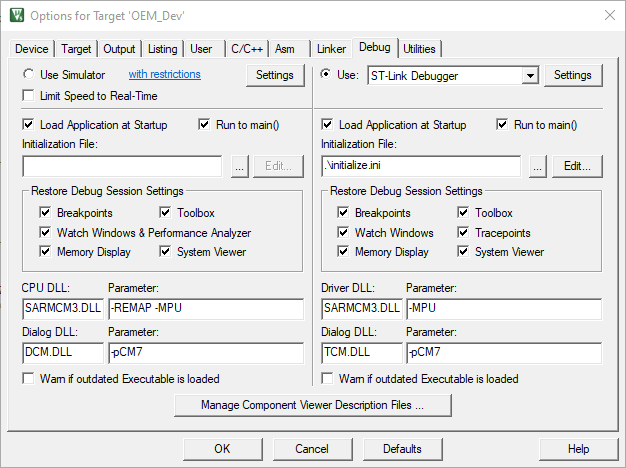
Task: Switch to the C/C++ tab
Action: coord(247,49)
